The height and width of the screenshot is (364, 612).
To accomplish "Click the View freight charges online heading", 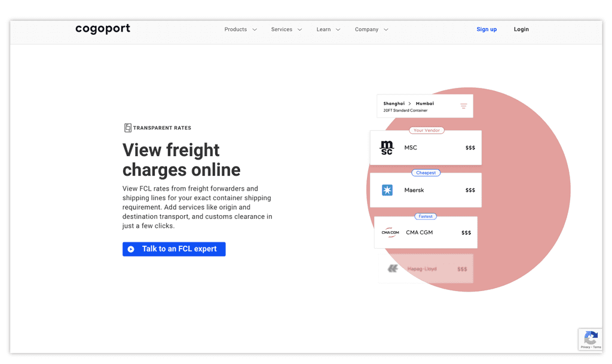I will (x=181, y=160).
